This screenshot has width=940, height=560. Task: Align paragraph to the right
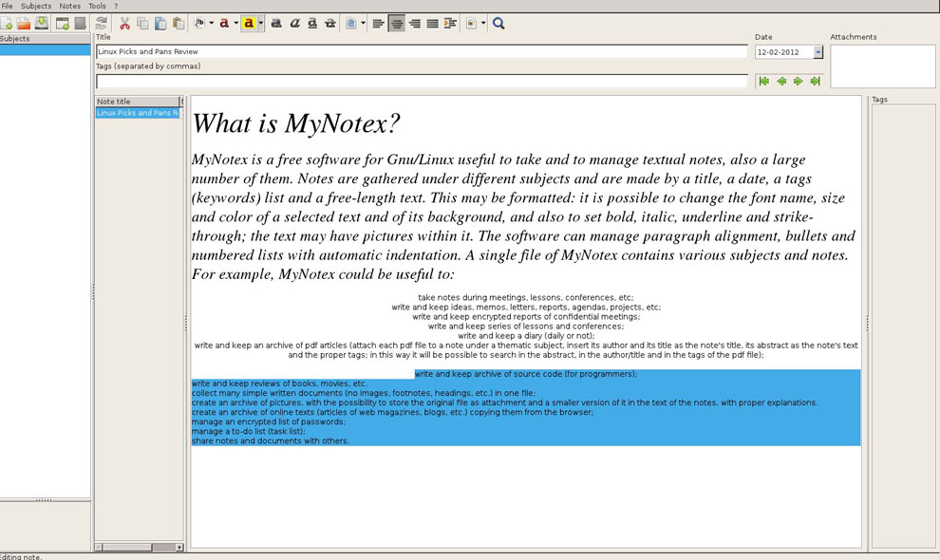pos(414,24)
